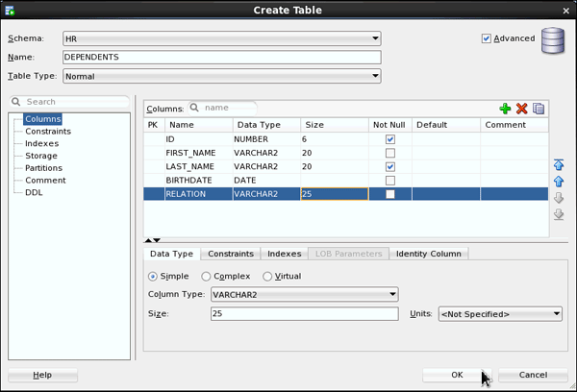Move column to top arrow icon
Screen dimensions: 577x392
(559, 165)
